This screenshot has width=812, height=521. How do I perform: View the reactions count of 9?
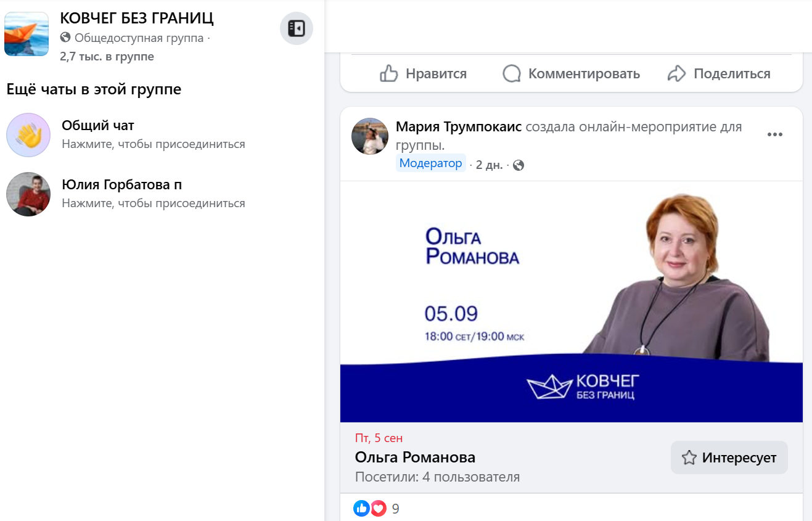pyautogui.click(x=396, y=509)
